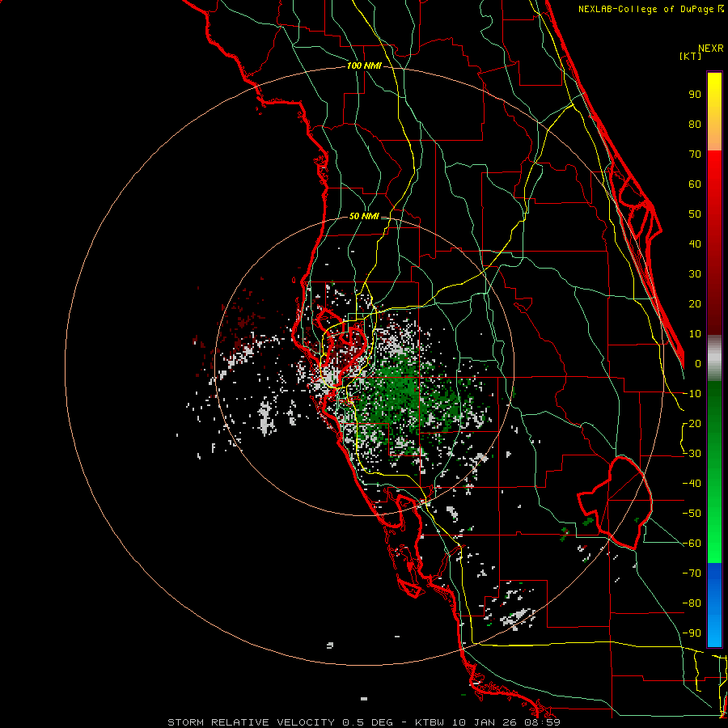Select the -60 knot scale value

tap(692, 544)
